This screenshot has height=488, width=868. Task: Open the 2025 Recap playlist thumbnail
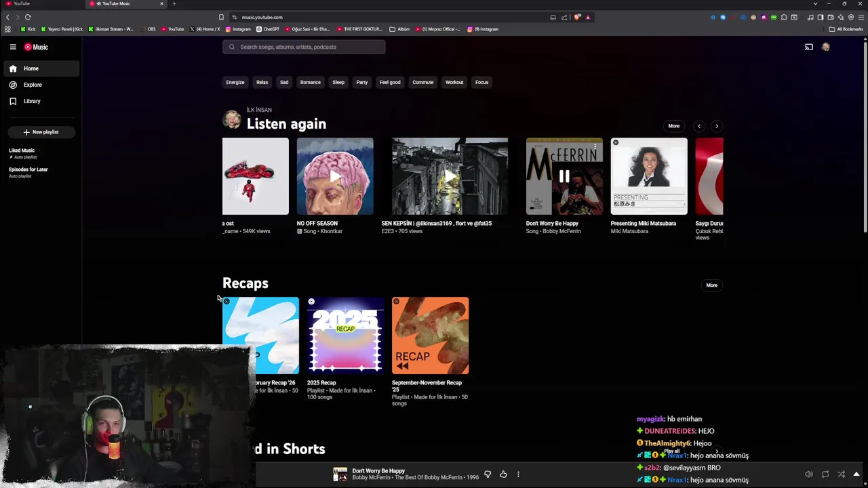pos(345,335)
